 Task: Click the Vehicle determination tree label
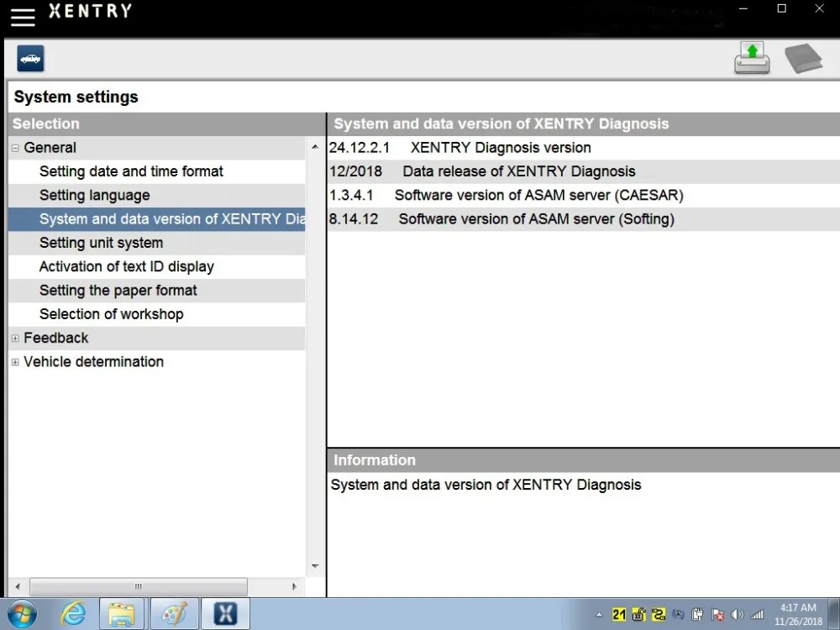94,362
